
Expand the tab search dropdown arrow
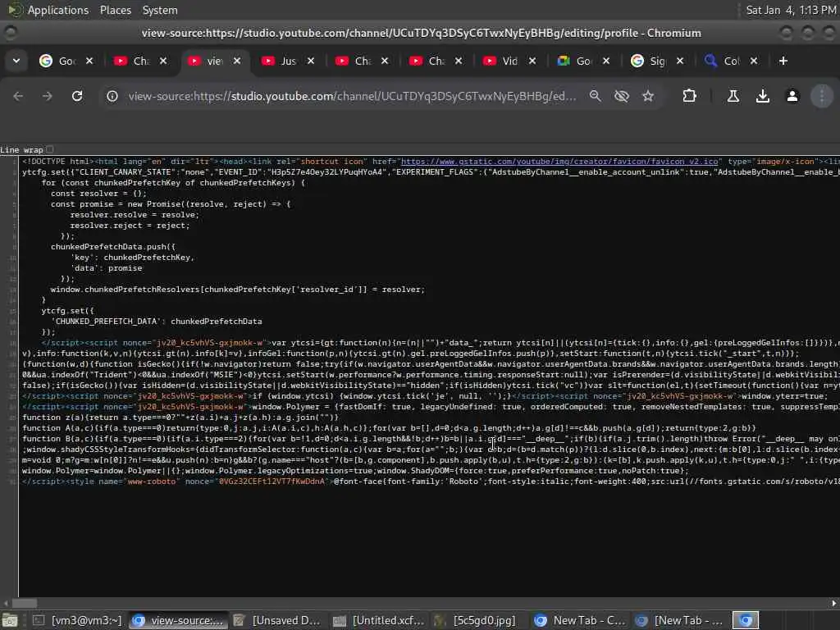[x=16, y=61]
